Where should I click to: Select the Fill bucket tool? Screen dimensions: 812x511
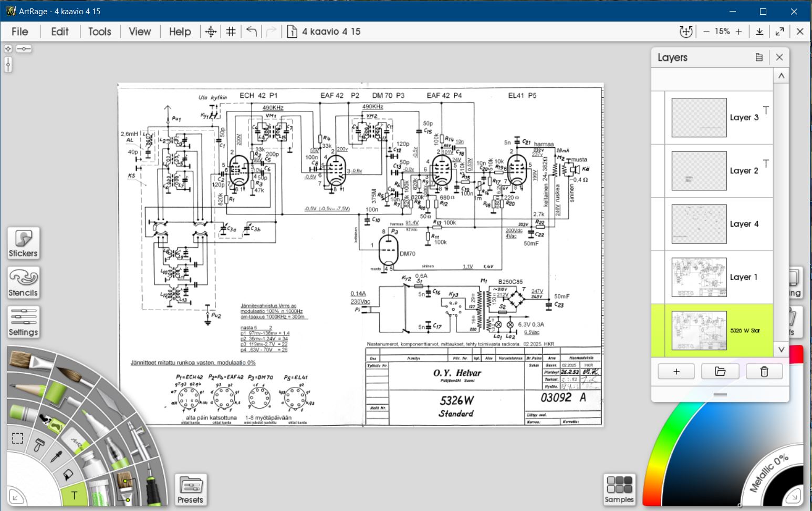coord(68,476)
